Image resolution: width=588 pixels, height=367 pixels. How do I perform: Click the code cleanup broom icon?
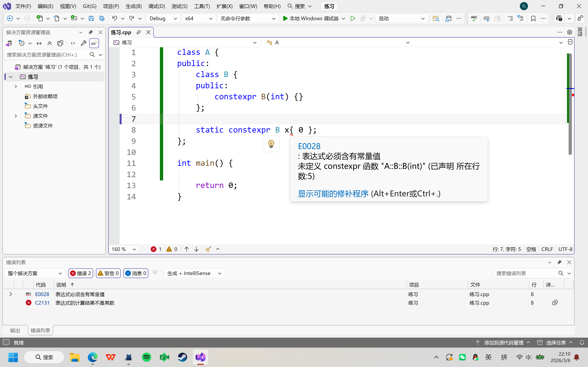click(208, 249)
